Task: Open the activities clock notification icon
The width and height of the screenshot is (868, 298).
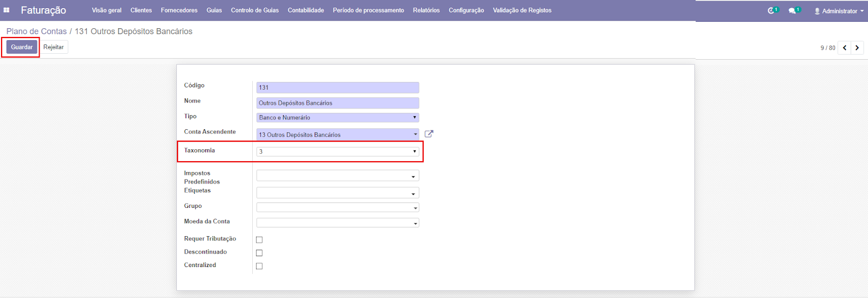Action: (772, 10)
